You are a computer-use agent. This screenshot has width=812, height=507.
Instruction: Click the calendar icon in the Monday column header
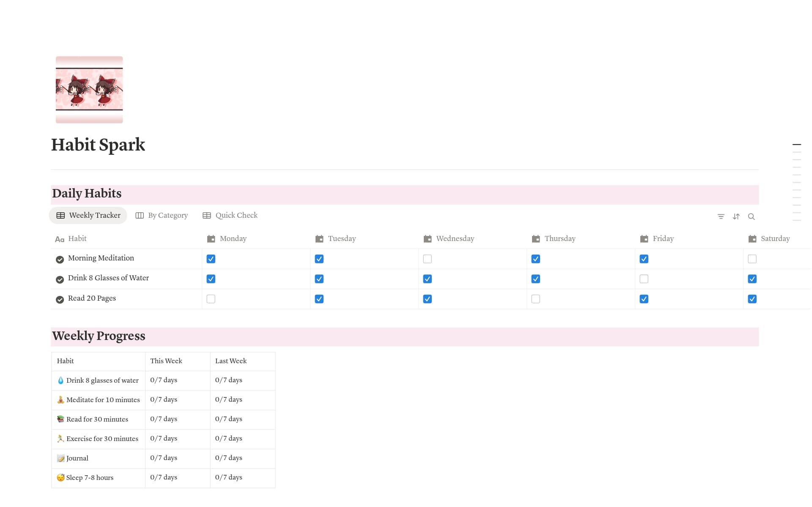(x=211, y=238)
